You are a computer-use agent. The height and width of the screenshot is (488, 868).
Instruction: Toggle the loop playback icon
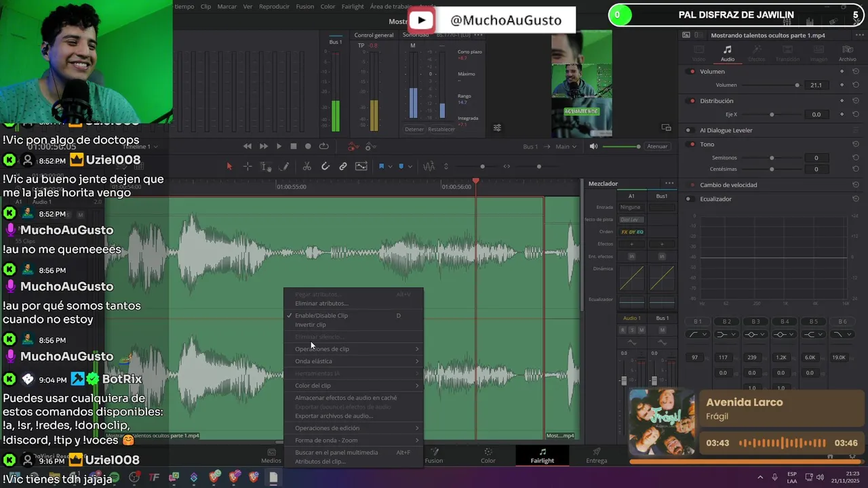click(x=324, y=146)
